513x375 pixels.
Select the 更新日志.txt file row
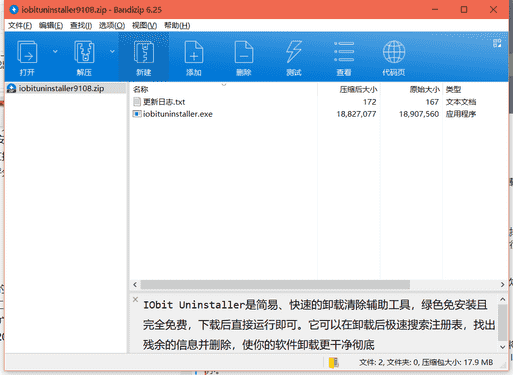coord(318,102)
